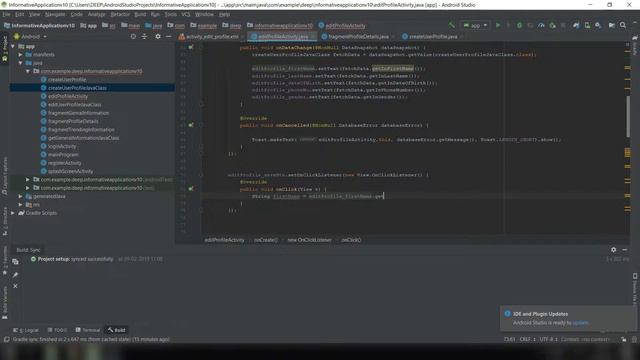Image resolution: width=640 pixels, height=360 pixels.
Task: Click the restore layout icon in Build panel
Action: pyautogui.click(x=15, y=262)
